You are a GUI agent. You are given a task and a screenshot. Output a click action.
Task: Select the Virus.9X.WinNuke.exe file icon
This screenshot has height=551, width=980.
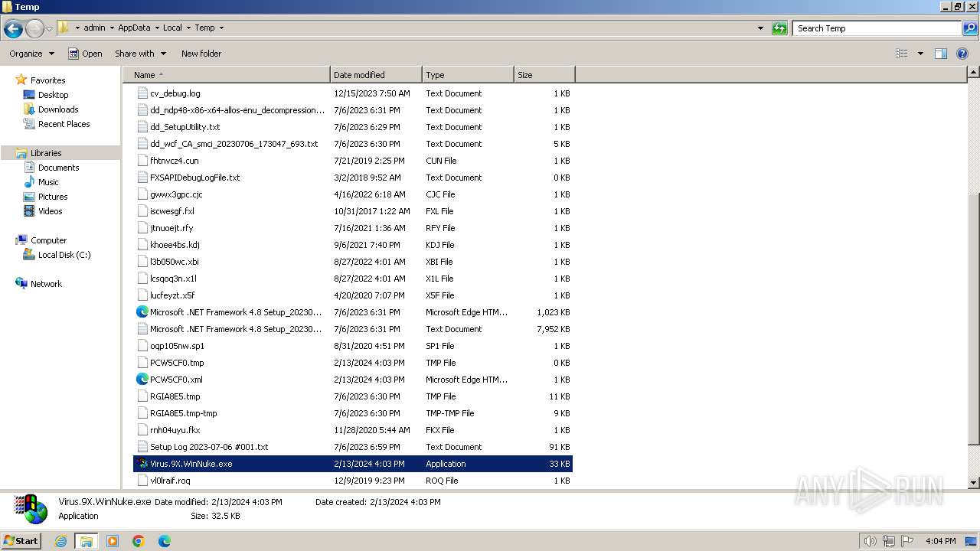click(x=142, y=464)
